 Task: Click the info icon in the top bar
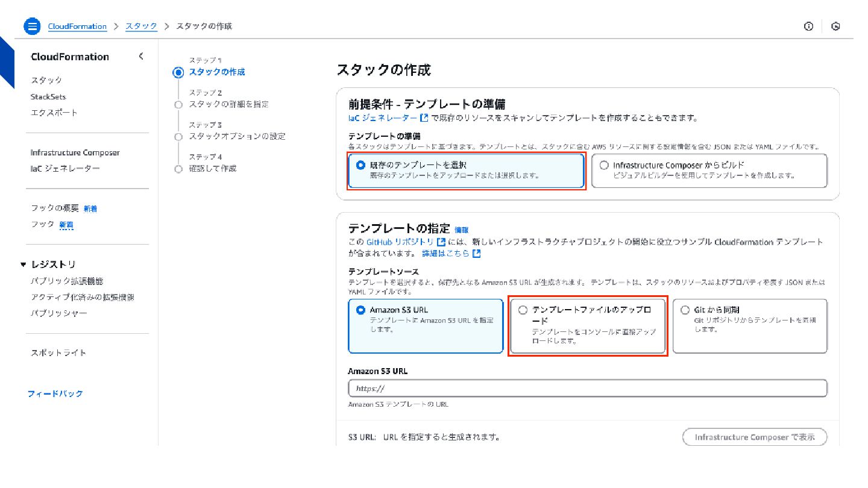809,27
